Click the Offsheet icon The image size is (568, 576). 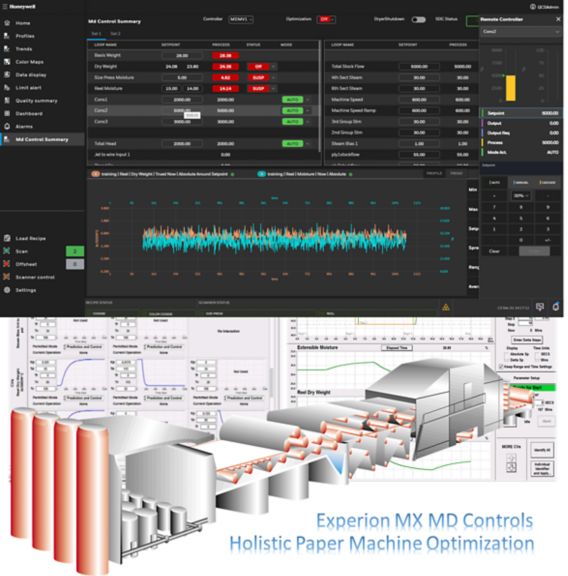point(7,264)
